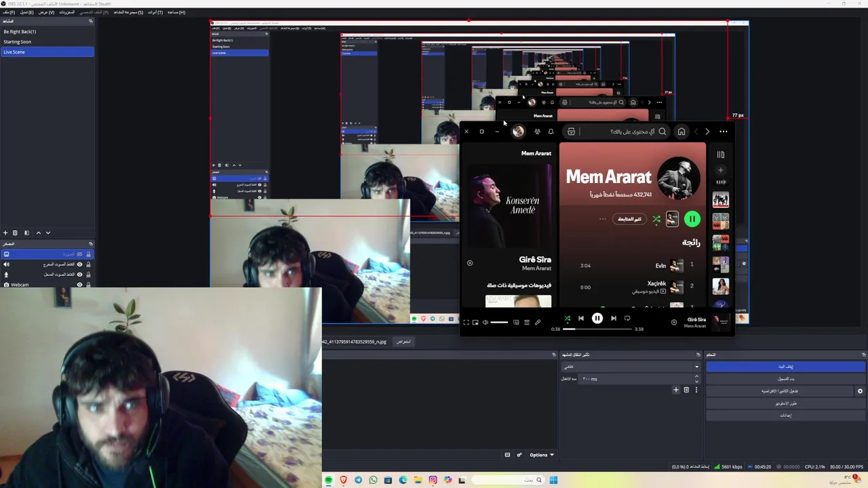Open scene filters in the scenes toolbar
Image resolution: width=868 pixels, height=488 pixels.
pos(26,232)
